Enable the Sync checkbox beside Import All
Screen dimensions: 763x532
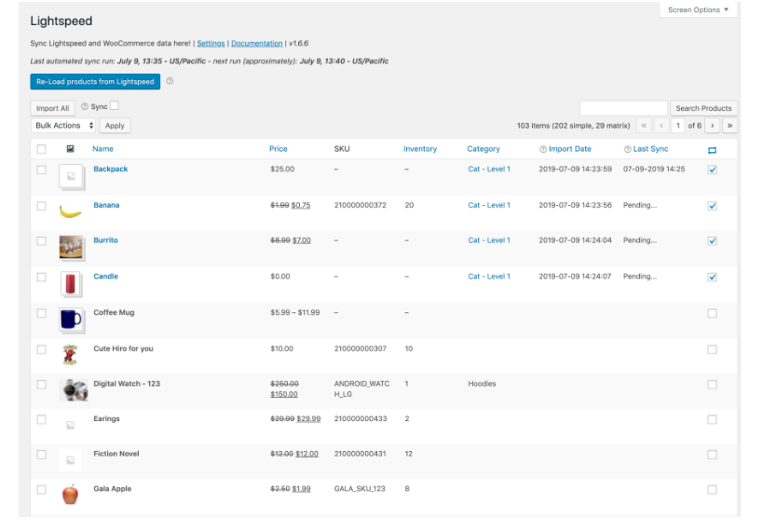point(115,107)
